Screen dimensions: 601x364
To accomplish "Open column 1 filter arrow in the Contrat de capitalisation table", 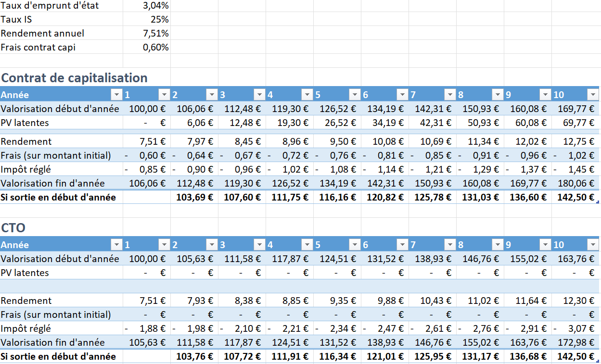I will pos(164,94).
